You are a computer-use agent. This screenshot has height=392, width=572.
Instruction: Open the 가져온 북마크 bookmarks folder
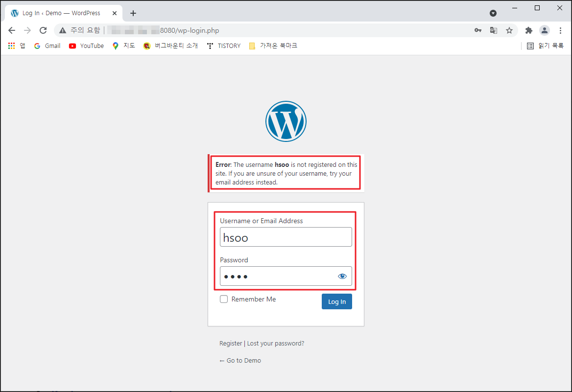(x=273, y=46)
